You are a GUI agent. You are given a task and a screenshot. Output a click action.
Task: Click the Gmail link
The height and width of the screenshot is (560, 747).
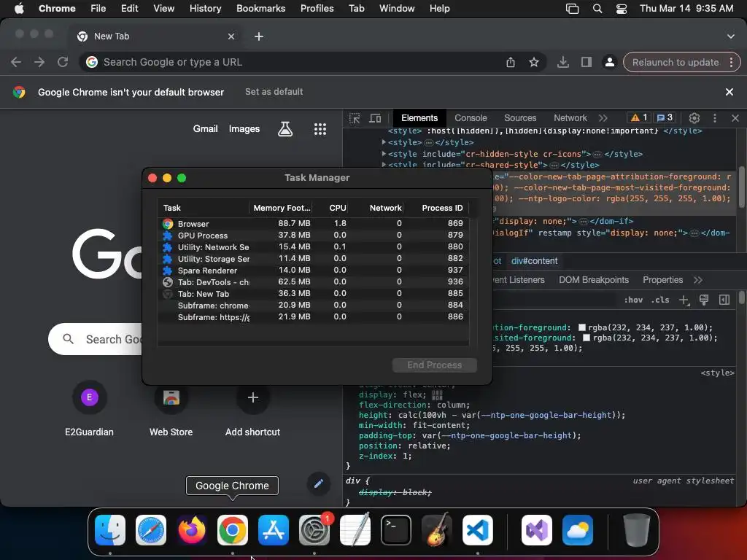(x=205, y=129)
